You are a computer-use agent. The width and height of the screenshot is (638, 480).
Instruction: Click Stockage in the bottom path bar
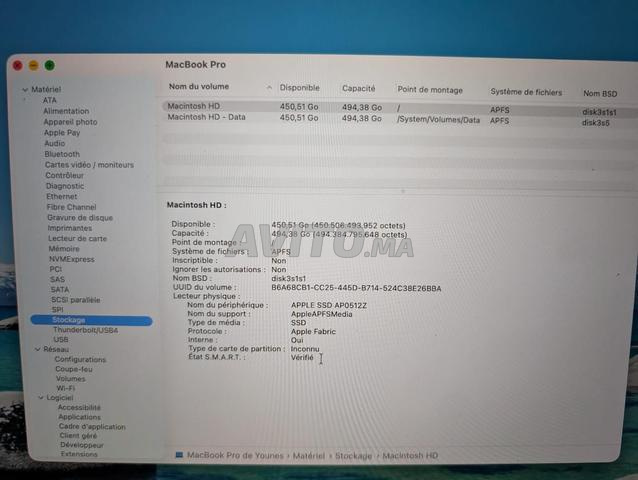[x=353, y=456]
